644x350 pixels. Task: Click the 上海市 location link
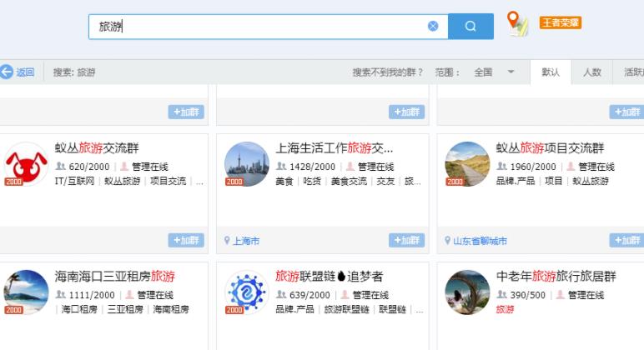[245, 241]
